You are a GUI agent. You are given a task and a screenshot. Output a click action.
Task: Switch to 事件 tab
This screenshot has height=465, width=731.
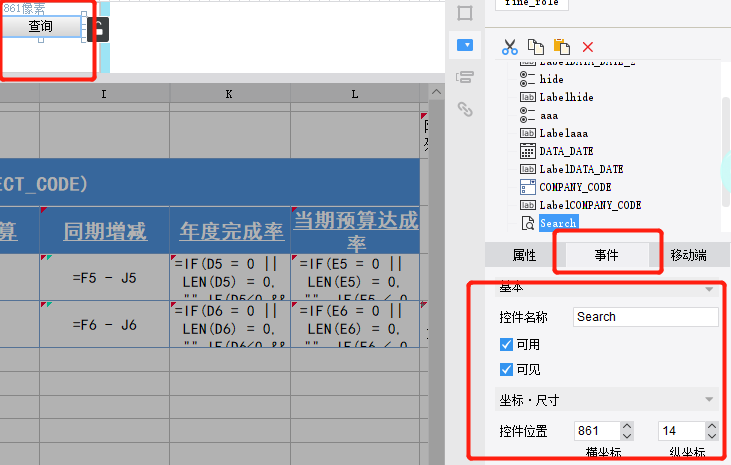click(x=607, y=255)
